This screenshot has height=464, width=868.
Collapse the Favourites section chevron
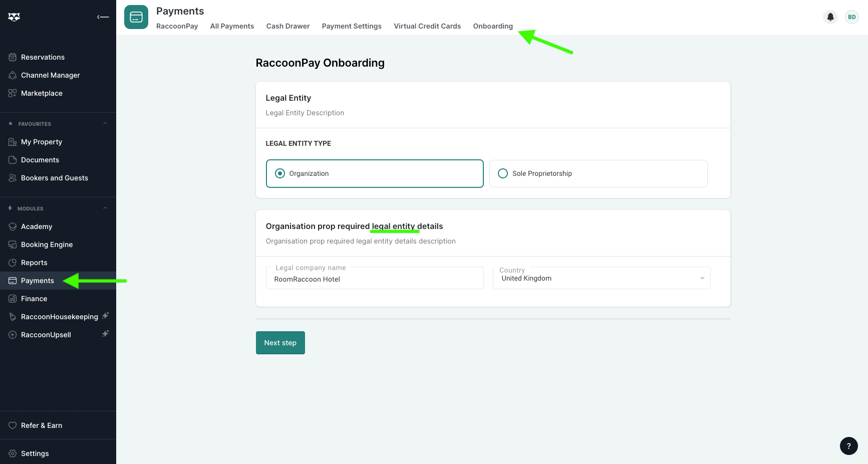[105, 123]
